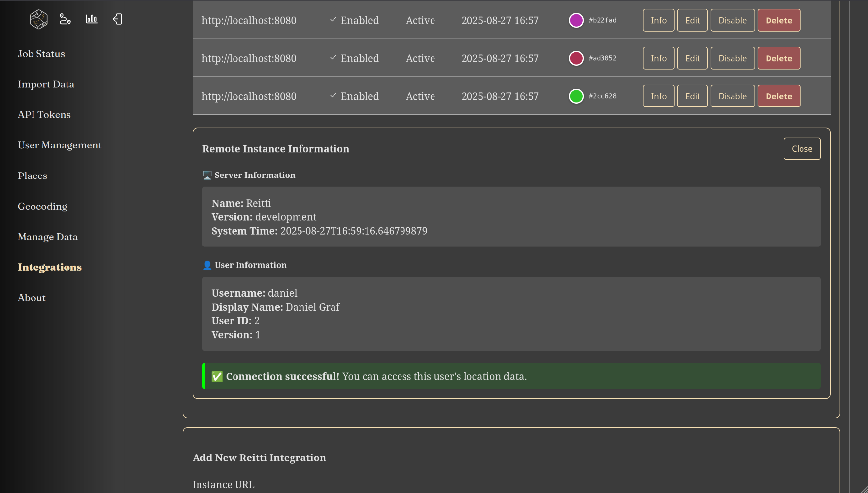Click the green #2cc628 color circle

(576, 96)
